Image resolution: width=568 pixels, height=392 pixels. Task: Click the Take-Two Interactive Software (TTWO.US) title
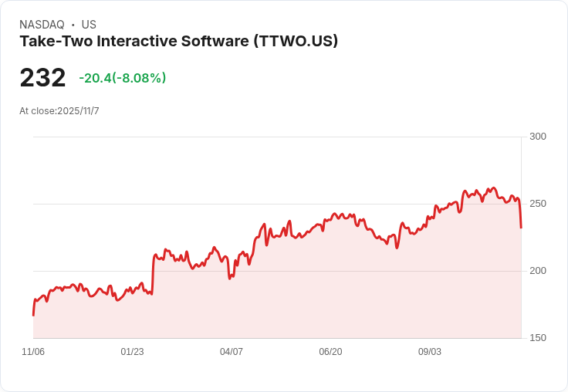click(178, 41)
